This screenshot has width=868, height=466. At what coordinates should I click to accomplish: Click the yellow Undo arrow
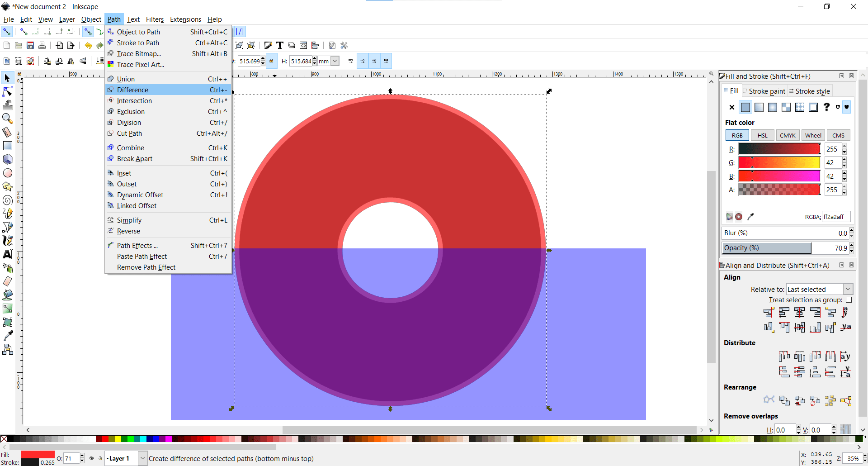point(88,45)
